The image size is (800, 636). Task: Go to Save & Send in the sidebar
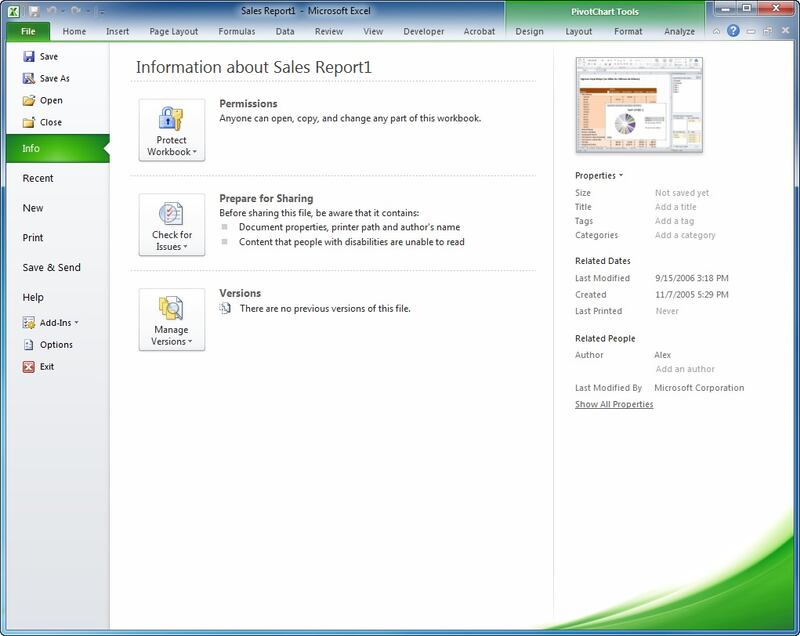pos(51,268)
